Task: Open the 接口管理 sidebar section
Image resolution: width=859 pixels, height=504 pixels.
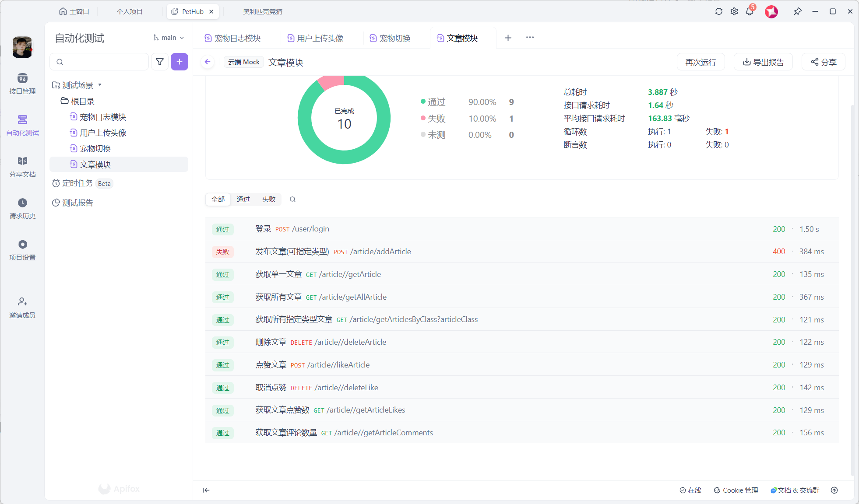Action: [22, 84]
